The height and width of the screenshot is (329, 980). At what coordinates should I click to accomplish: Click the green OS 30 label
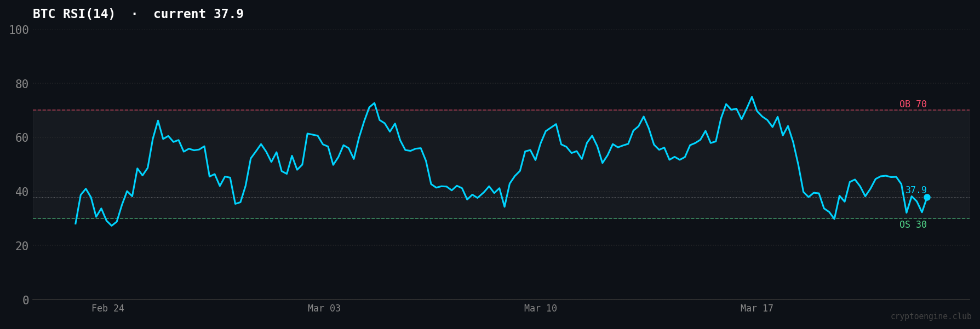(x=913, y=224)
